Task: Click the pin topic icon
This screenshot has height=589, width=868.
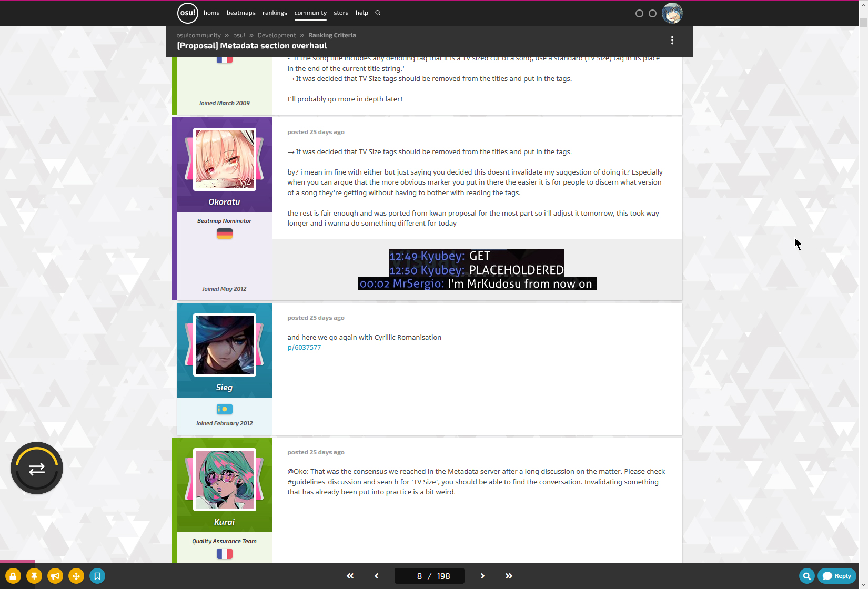Action: coord(34,576)
